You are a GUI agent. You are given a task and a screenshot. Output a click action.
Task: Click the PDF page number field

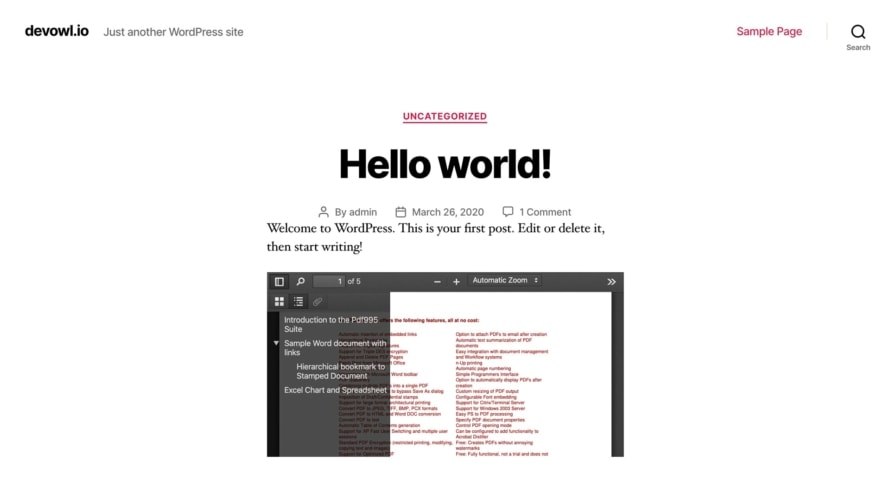point(328,282)
